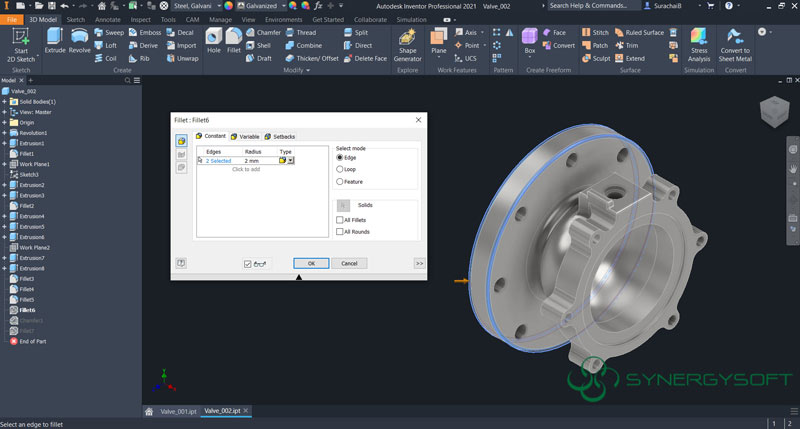Select Fillet6 in the model browser
The image size is (800, 429).
27,310
